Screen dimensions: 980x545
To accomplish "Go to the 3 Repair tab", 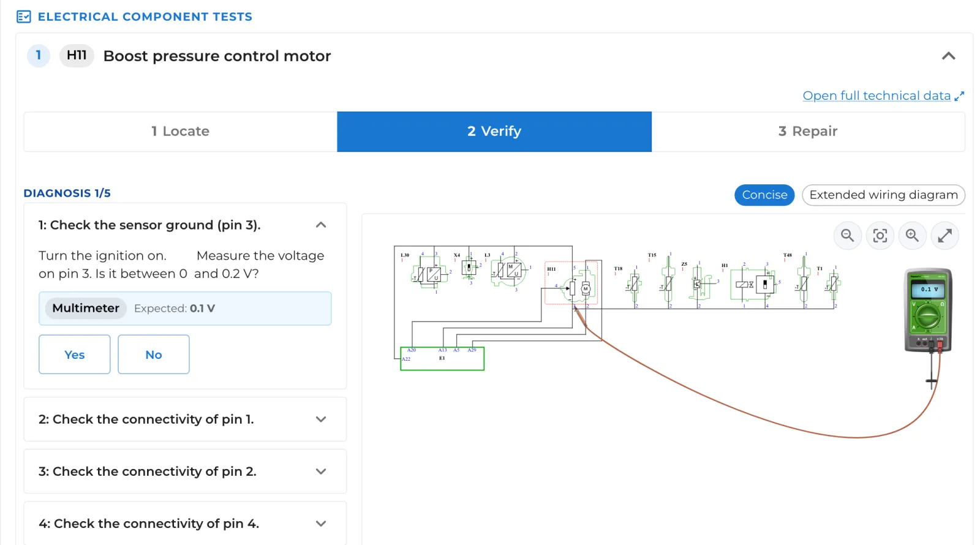I will click(x=809, y=132).
